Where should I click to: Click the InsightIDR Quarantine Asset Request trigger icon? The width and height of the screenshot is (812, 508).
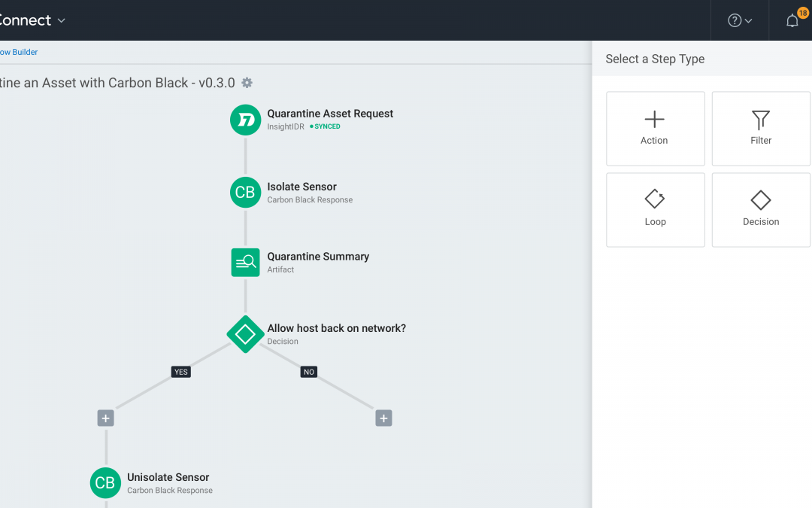pyautogui.click(x=245, y=120)
